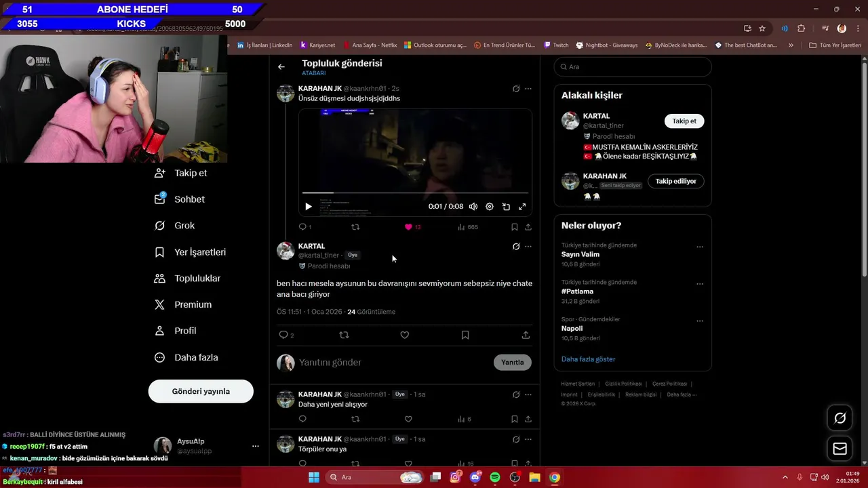Open the Sayın Valim trending topic
This screenshot has width=868, height=488.
[580, 254]
